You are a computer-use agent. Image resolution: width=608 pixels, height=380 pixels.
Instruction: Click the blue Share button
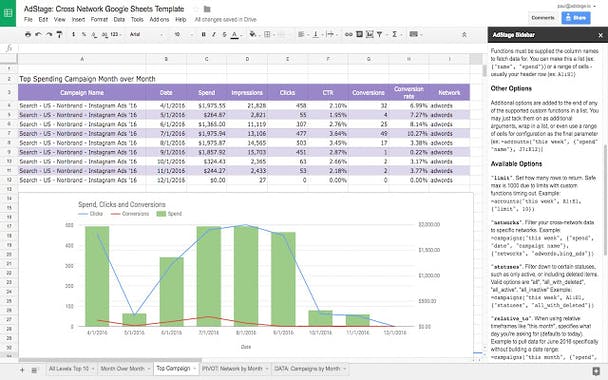point(576,18)
